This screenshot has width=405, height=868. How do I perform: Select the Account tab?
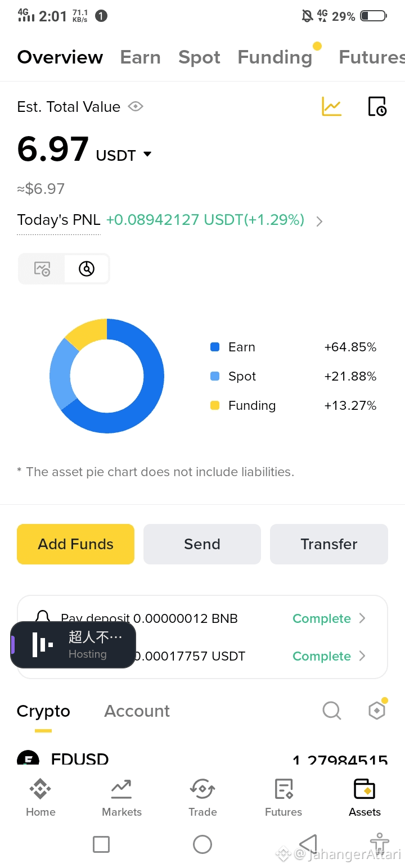coord(137,711)
